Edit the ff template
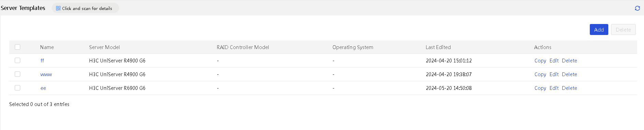The height and width of the screenshot is (130, 644). (554, 61)
